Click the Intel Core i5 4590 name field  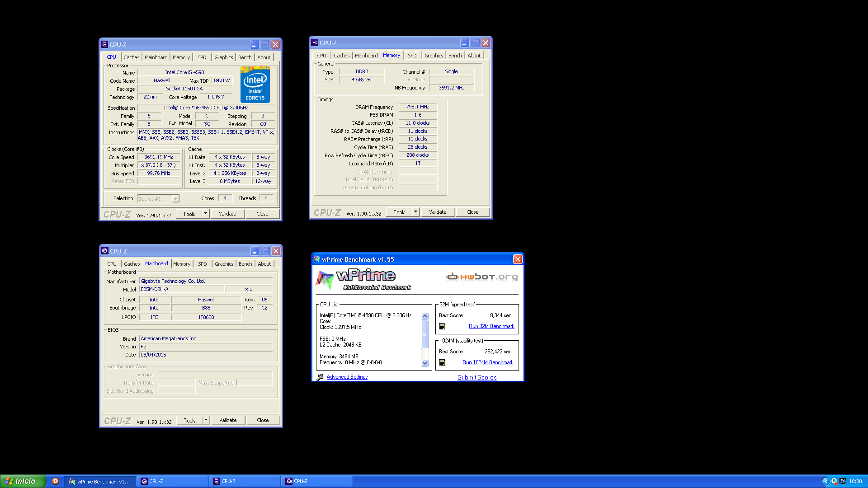coord(184,72)
